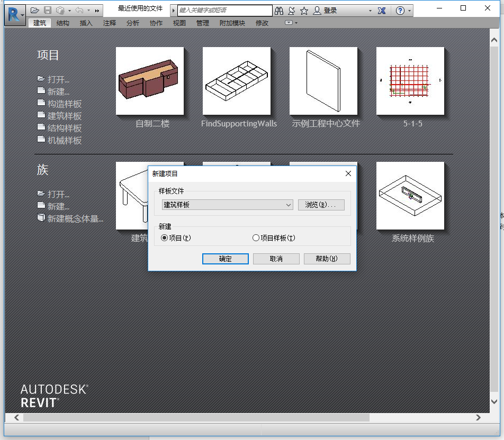Maximize the Revit window
This screenshot has height=440, width=504.
[463, 8]
